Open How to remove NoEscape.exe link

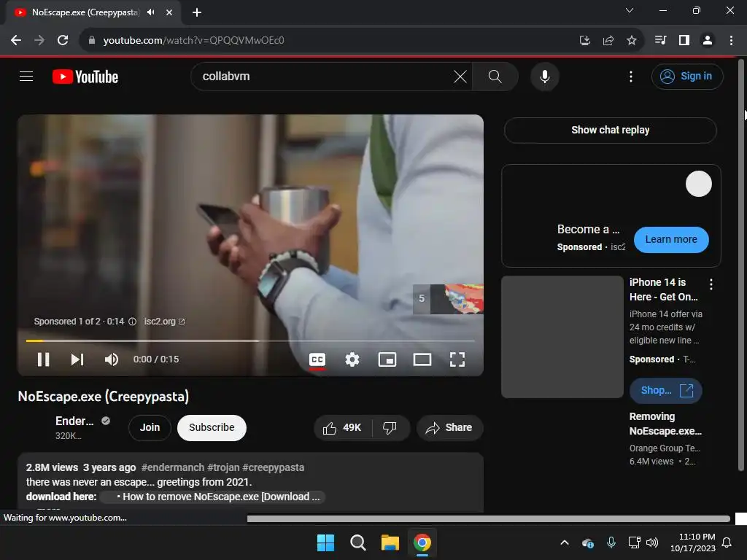214,497
